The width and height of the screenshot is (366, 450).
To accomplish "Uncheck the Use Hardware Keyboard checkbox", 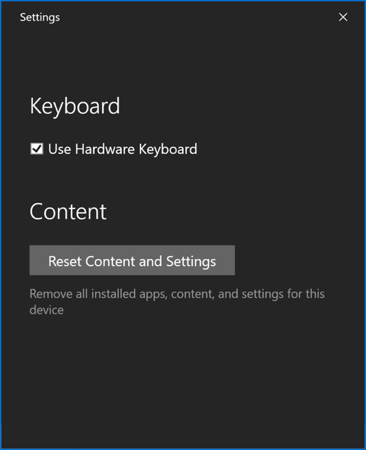I will pyautogui.click(x=37, y=149).
